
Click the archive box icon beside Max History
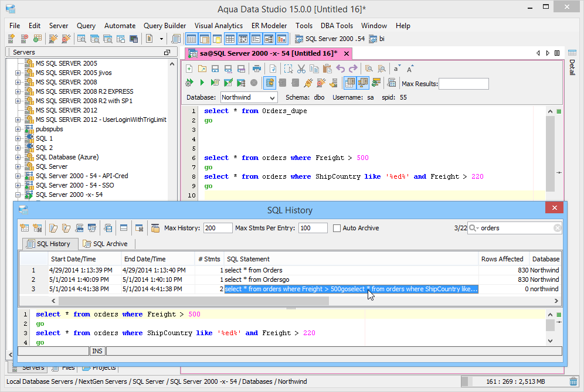point(155,228)
